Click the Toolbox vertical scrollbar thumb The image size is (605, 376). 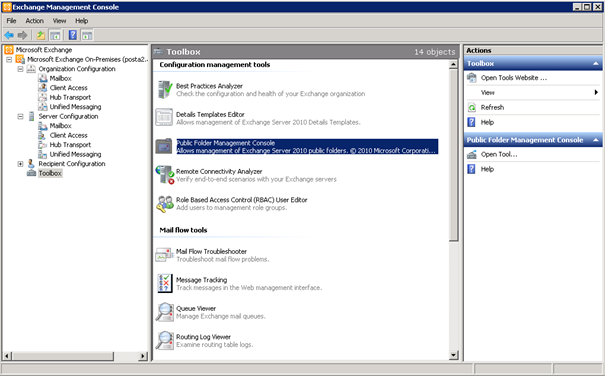click(x=454, y=155)
